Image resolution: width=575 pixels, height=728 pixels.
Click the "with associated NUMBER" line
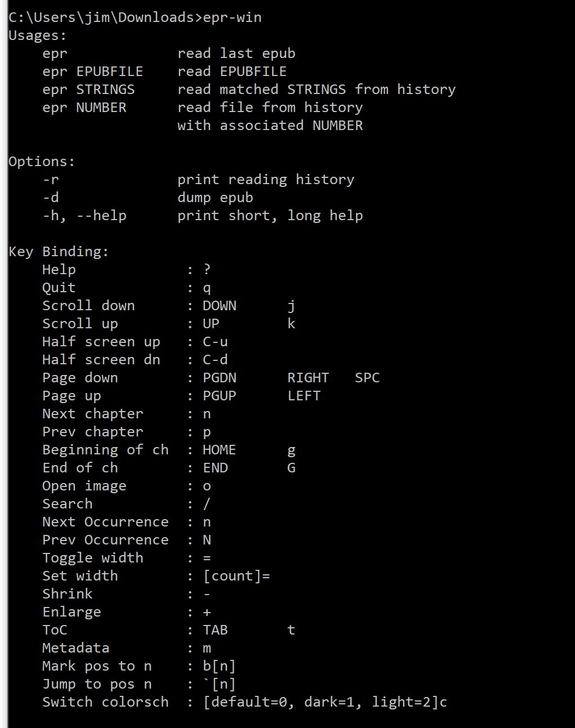pos(270,126)
